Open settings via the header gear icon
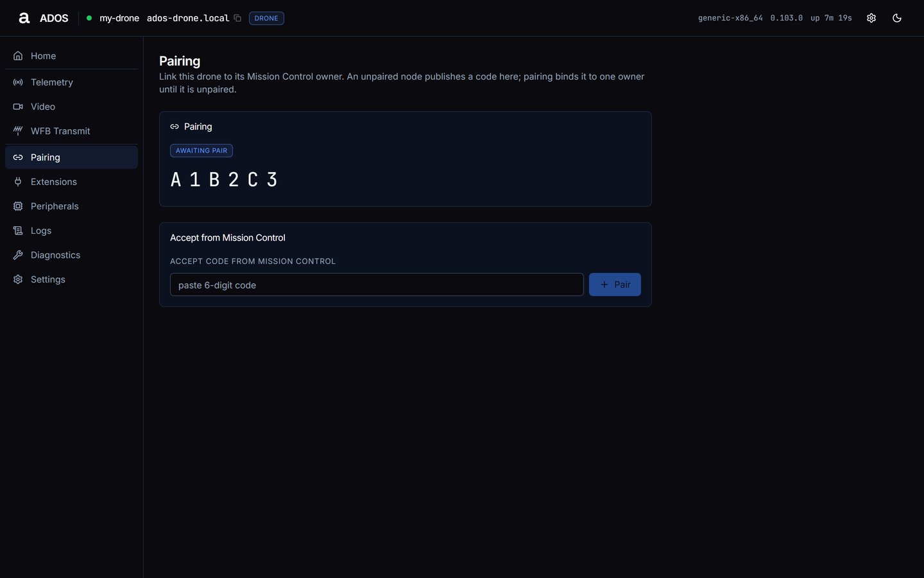The height and width of the screenshot is (578, 924). pyautogui.click(x=871, y=18)
